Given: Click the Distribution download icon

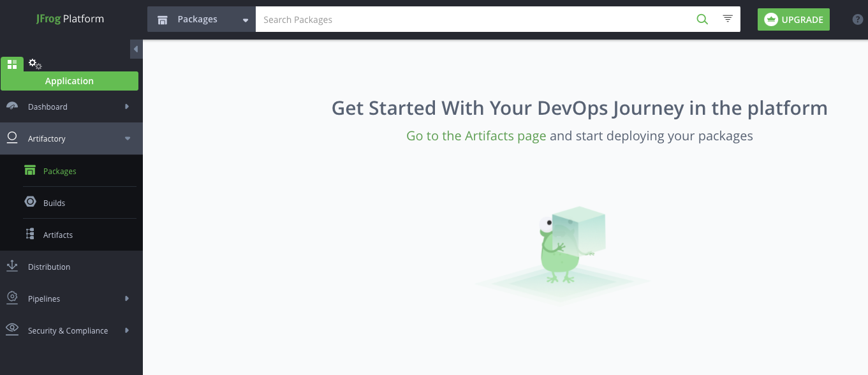Looking at the screenshot, I should (x=12, y=266).
